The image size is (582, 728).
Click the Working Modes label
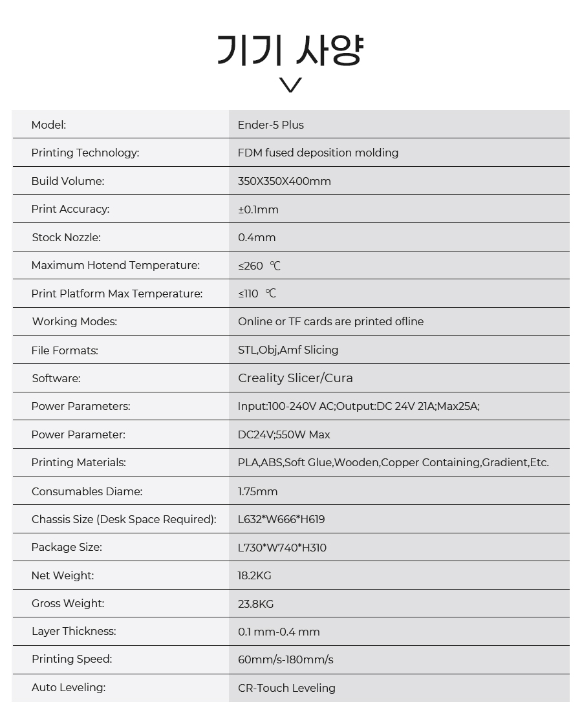(74, 321)
